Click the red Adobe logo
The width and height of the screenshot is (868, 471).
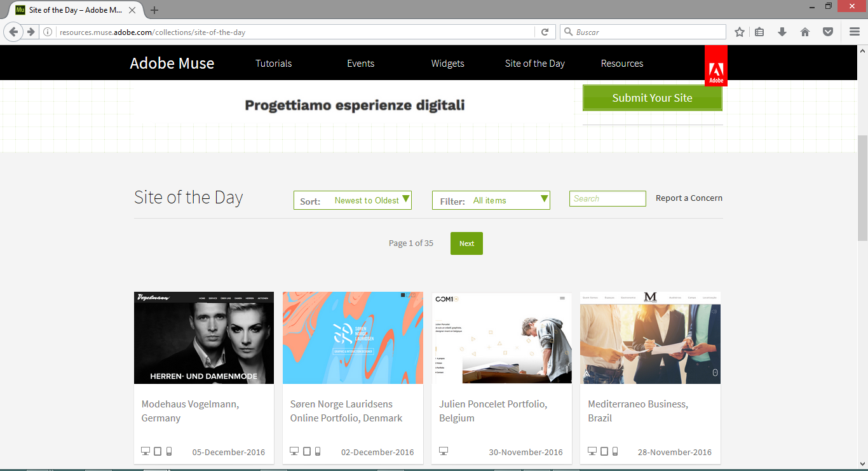[716, 66]
